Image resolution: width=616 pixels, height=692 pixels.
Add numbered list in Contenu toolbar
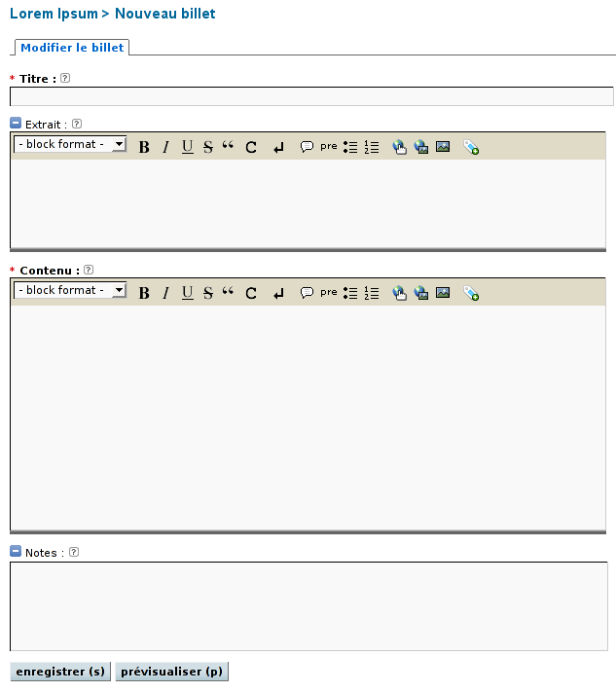click(x=371, y=293)
